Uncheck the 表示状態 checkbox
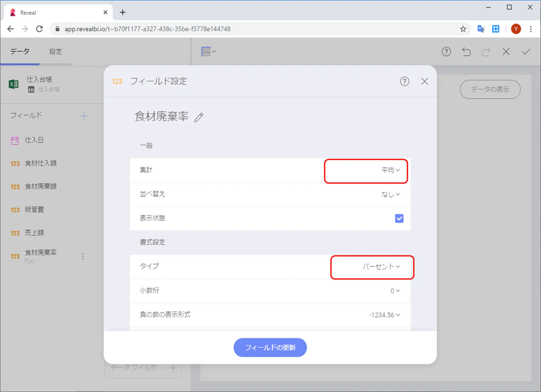The width and height of the screenshot is (541, 392). tap(399, 218)
